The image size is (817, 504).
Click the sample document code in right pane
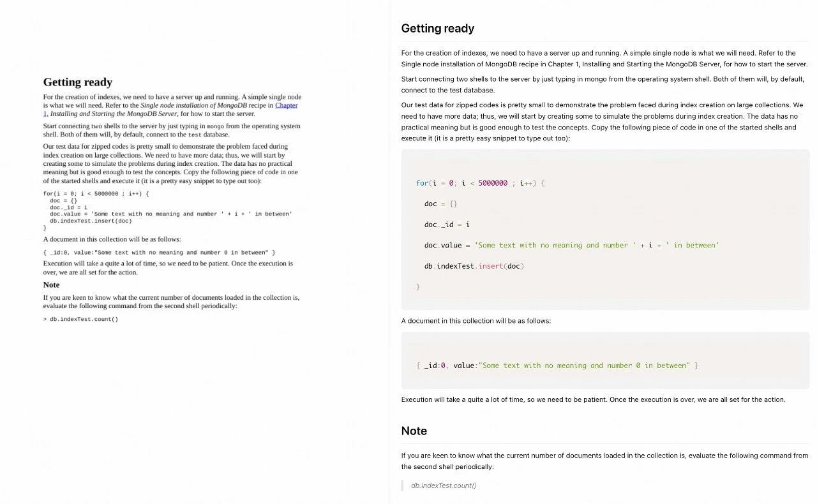coord(557,366)
